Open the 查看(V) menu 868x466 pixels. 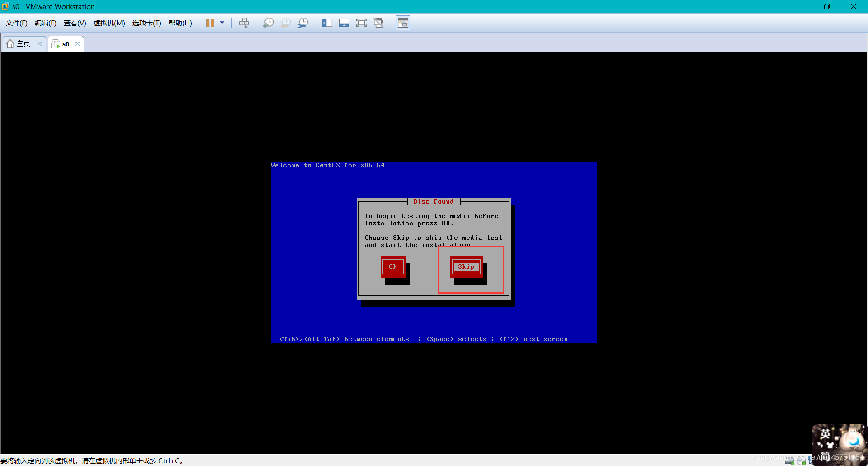pos(75,23)
